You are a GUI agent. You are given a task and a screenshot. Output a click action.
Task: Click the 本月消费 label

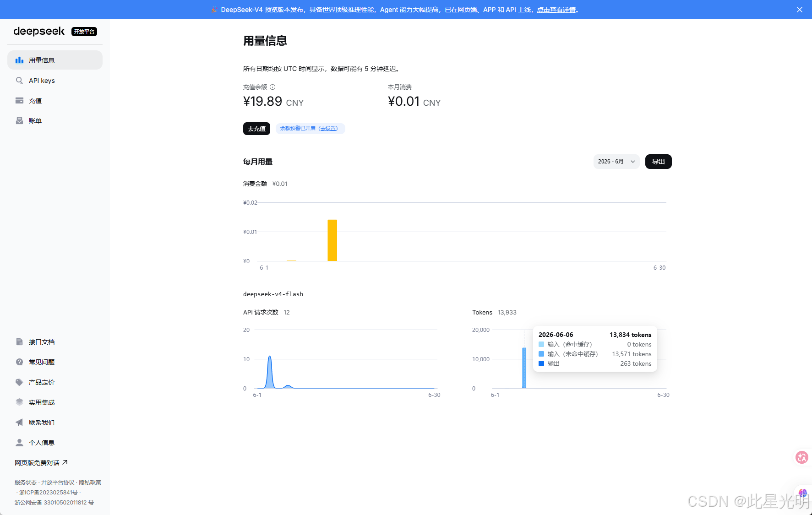click(x=400, y=87)
